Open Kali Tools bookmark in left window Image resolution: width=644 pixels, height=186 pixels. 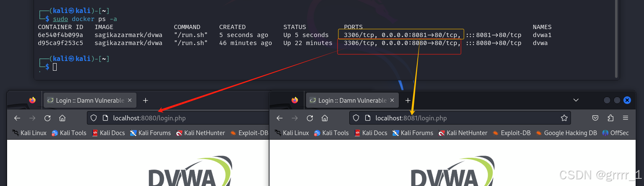tap(69, 133)
